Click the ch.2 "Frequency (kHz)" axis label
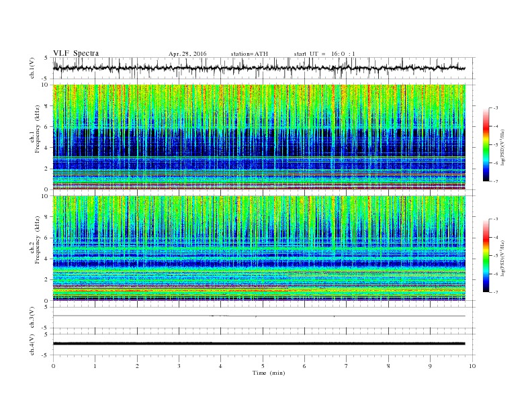The image size is (532, 411). pyautogui.click(x=38, y=239)
